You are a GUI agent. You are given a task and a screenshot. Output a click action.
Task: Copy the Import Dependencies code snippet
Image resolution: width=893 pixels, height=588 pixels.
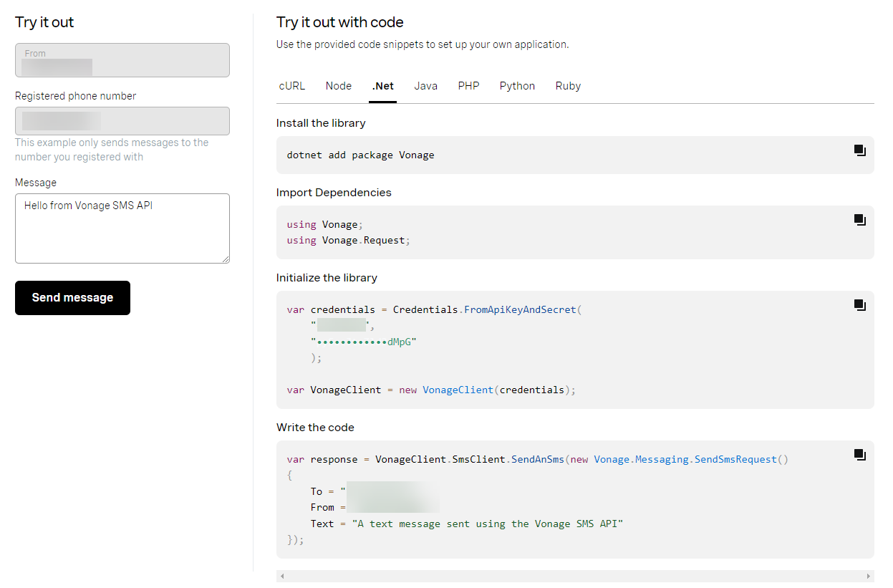(x=860, y=220)
